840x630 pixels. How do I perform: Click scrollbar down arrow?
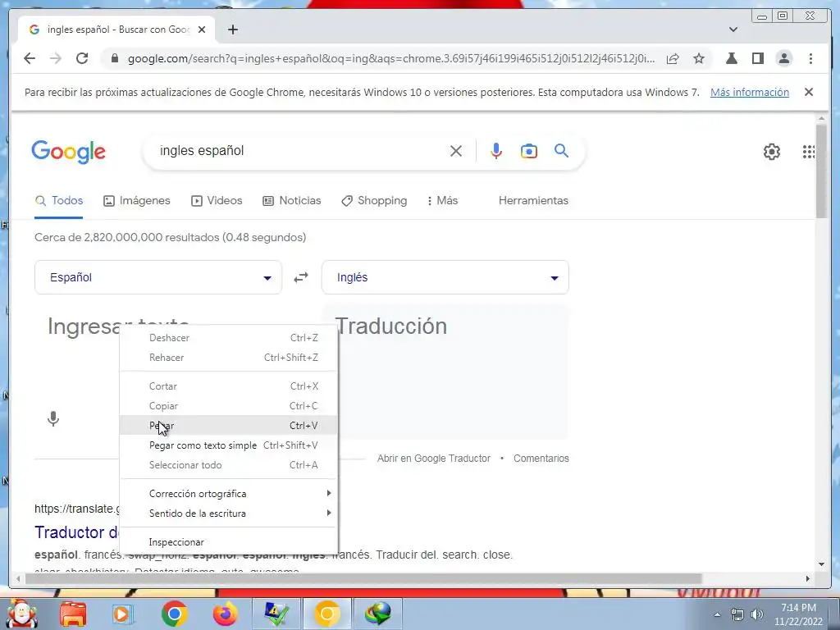click(x=821, y=564)
